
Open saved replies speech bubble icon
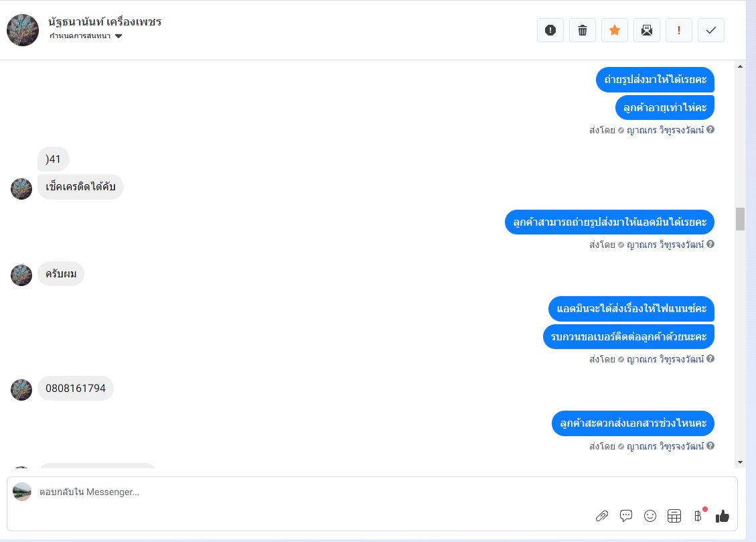tap(626, 516)
